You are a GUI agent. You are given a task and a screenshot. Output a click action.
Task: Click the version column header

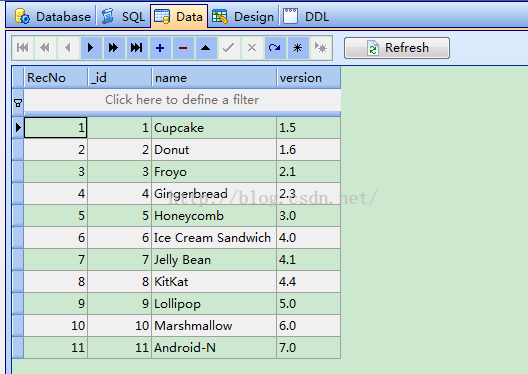(x=309, y=78)
